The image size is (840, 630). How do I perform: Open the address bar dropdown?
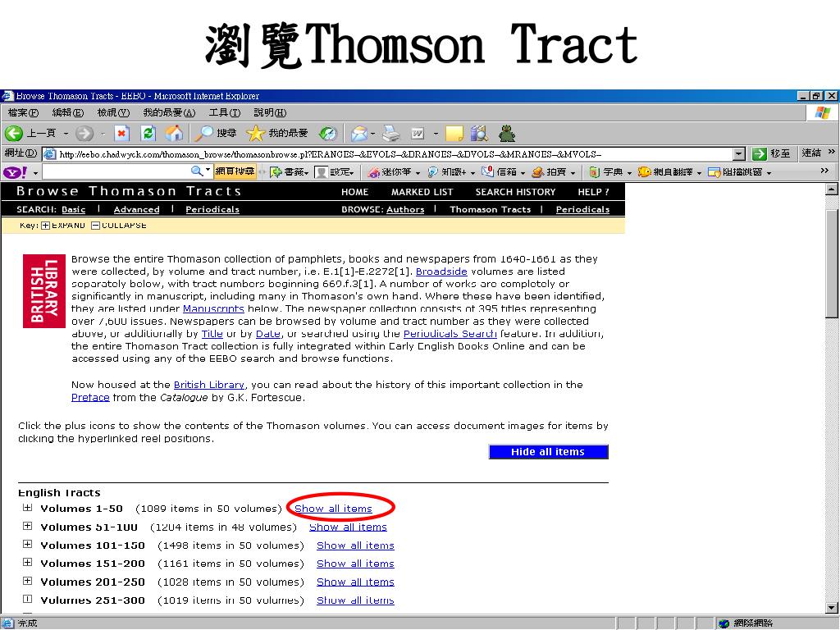click(739, 154)
